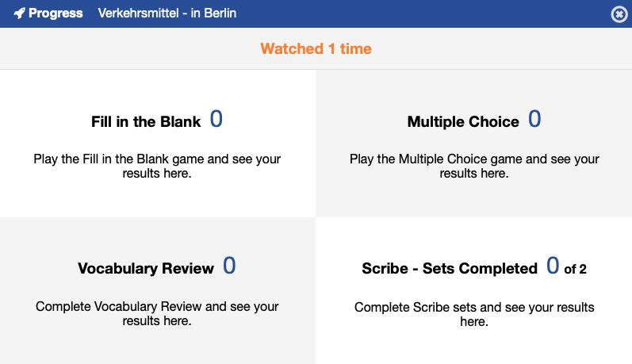The width and height of the screenshot is (632, 364).
Task: Click the 'of 2' sets total label
Action: tap(575, 270)
